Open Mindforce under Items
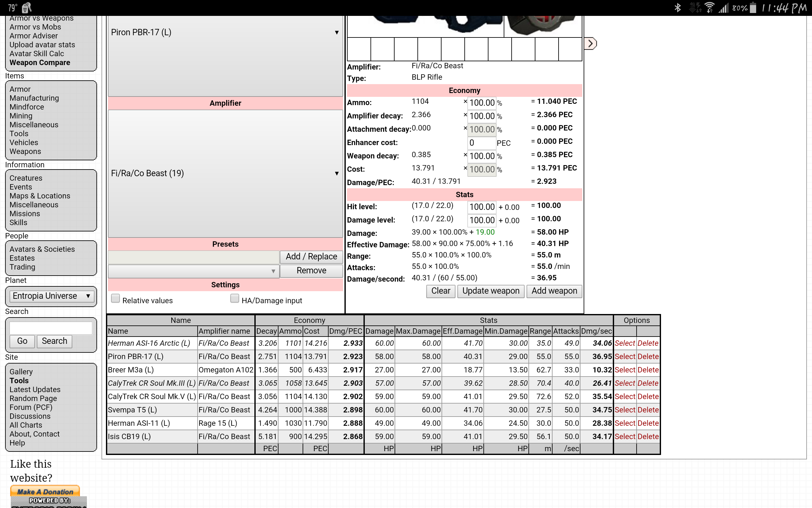Screen dimensions: 812x508 tap(27, 107)
